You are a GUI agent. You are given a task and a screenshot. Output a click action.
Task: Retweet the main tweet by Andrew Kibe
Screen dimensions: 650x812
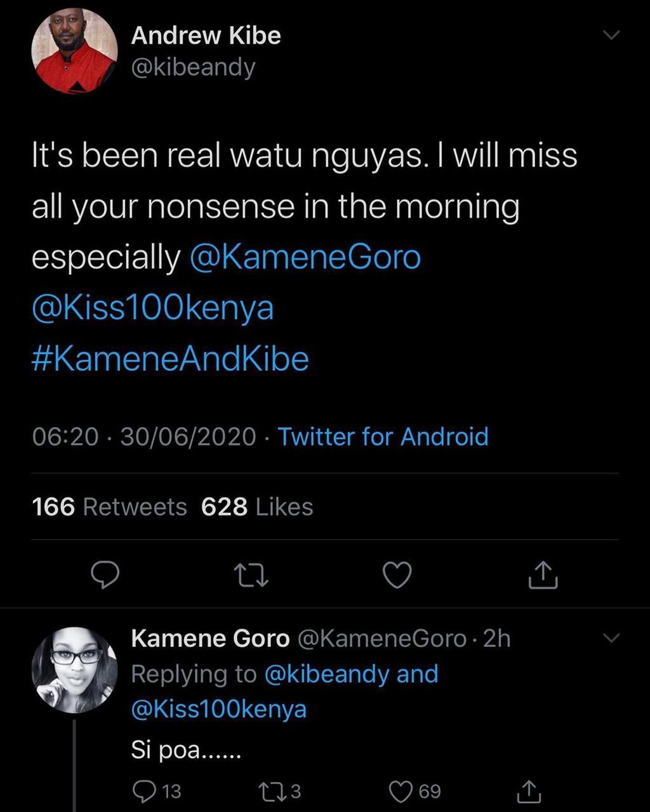click(x=251, y=576)
